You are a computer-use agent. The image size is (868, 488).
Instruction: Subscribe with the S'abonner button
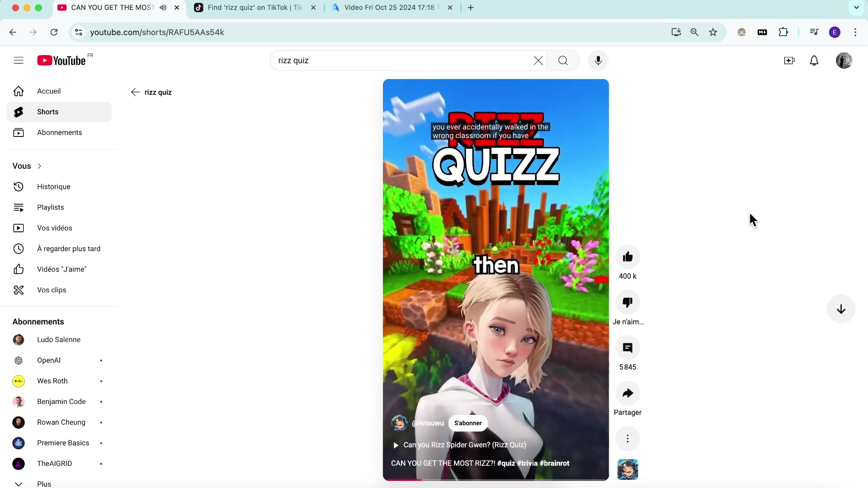click(x=468, y=423)
